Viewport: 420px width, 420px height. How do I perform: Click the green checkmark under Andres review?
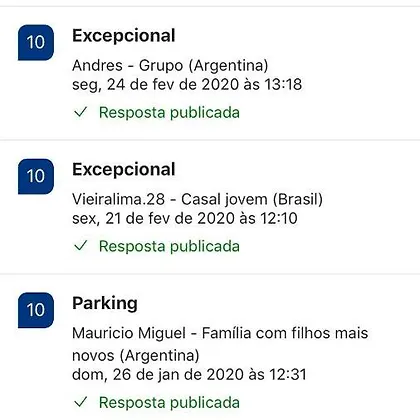[80, 112]
